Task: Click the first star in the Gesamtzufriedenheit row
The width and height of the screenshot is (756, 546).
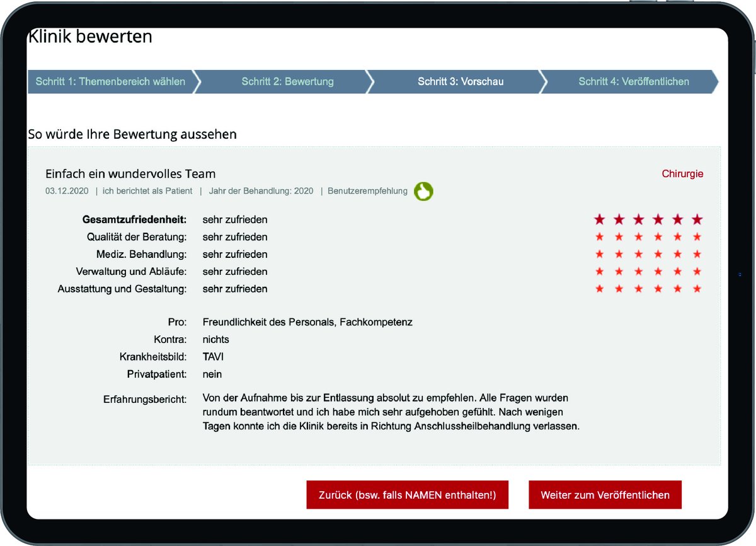Action: 599,219
